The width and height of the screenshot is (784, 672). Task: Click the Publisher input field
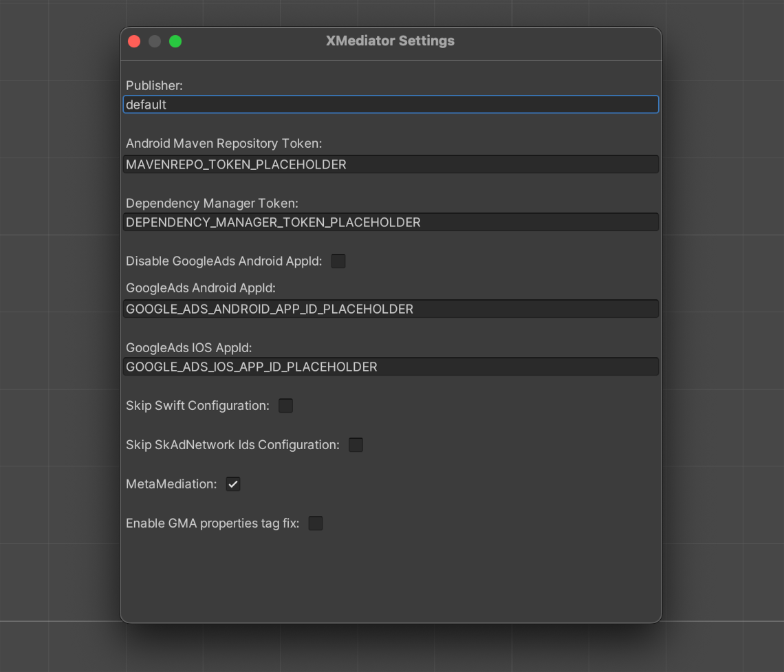tap(391, 105)
